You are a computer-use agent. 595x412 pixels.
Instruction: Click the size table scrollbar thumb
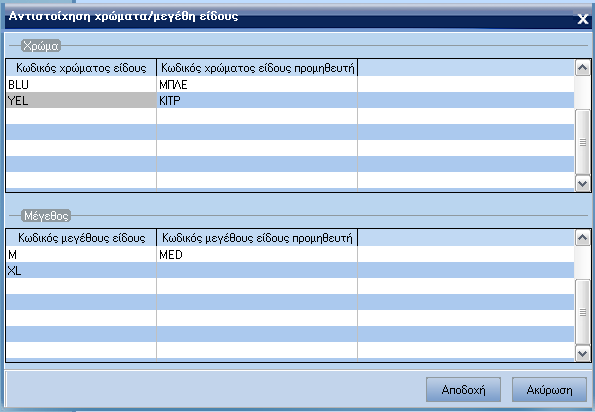point(582,312)
